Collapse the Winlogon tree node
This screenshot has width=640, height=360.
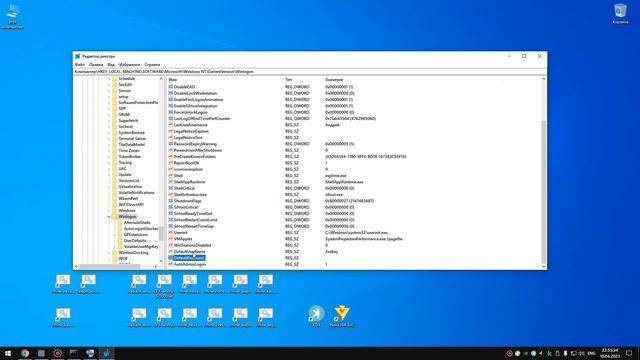pos(109,217)
